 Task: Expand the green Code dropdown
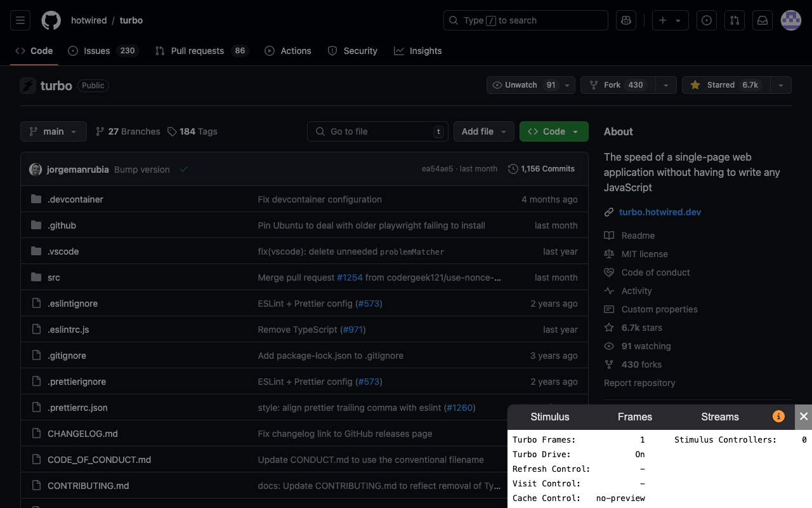[553, 131]
